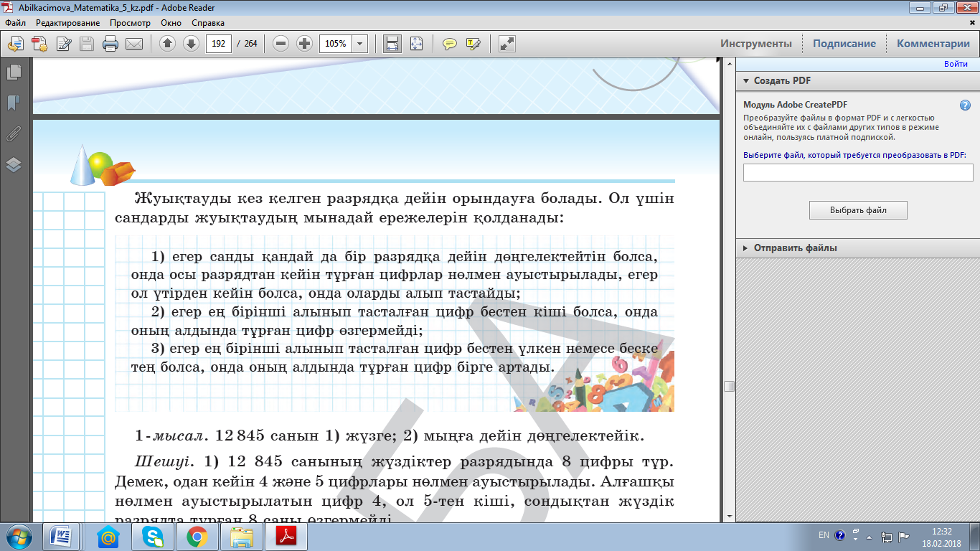Screen dimensions: 980x551
Task: Open Google Chrome from the taskbar
Action: pyautogui.click(x=197, y=537)
